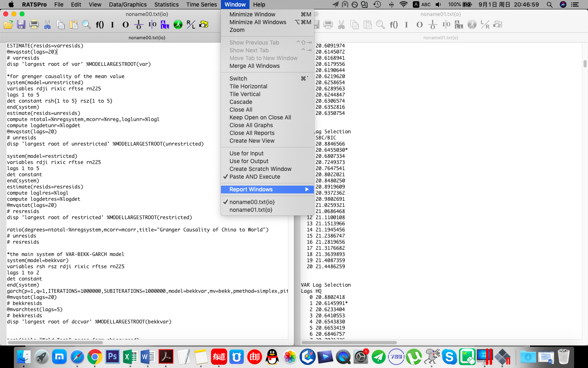
Task: Open the f() function wizard icon
Action: 100,25
